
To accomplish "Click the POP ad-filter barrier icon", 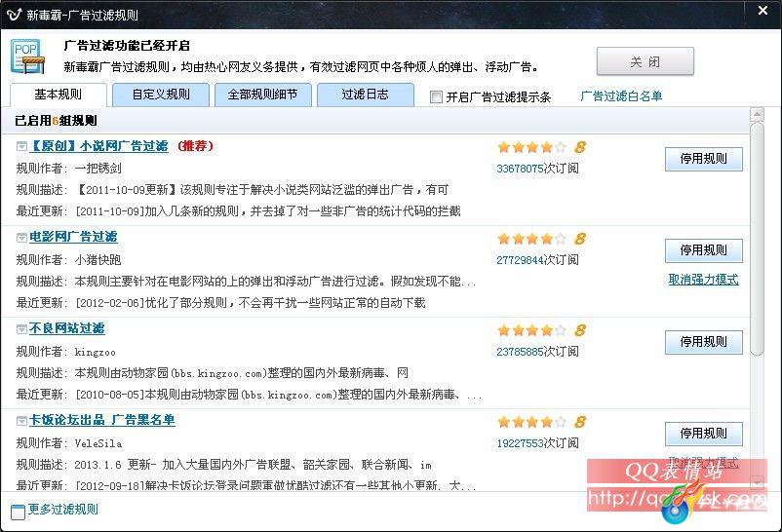I will pyautogui.click(x=27, y=57).
